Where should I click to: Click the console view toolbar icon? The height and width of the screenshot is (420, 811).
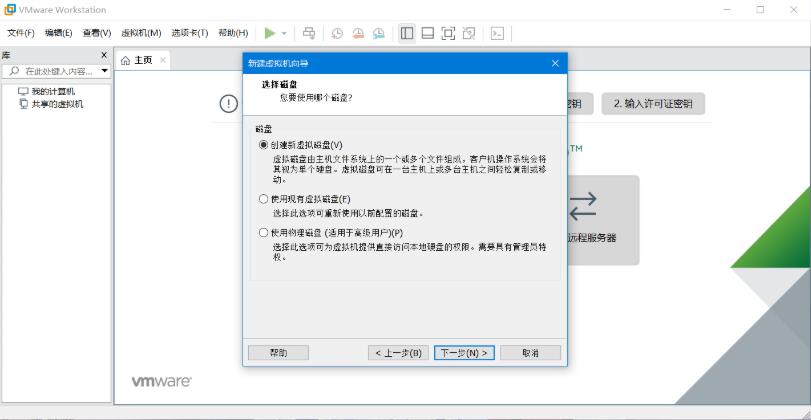coord(497,33)
